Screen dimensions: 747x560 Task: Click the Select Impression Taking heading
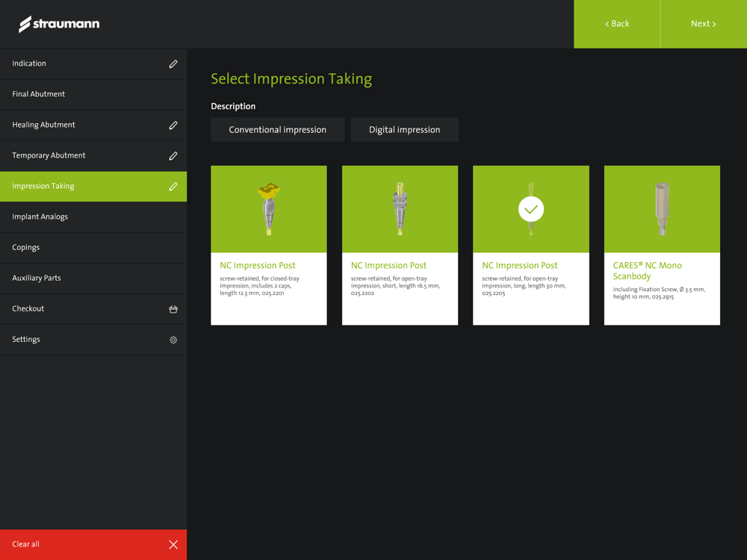pos(291,79)
